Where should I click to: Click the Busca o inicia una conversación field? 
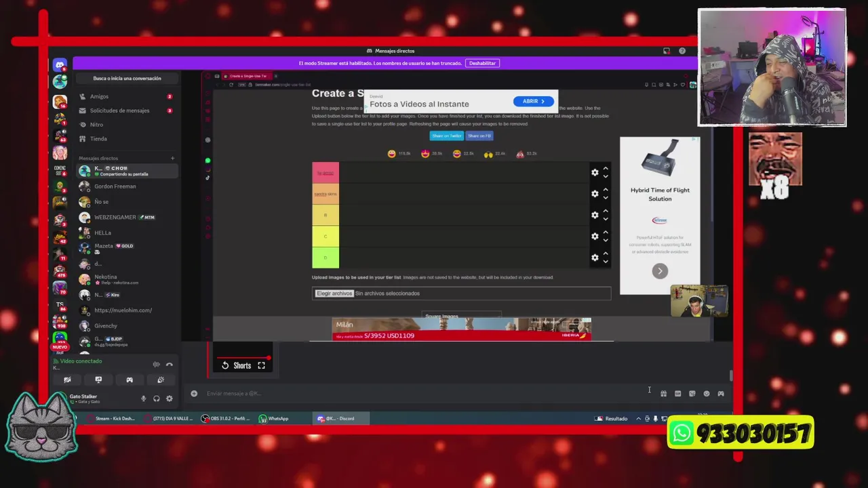tap(127, 78)
